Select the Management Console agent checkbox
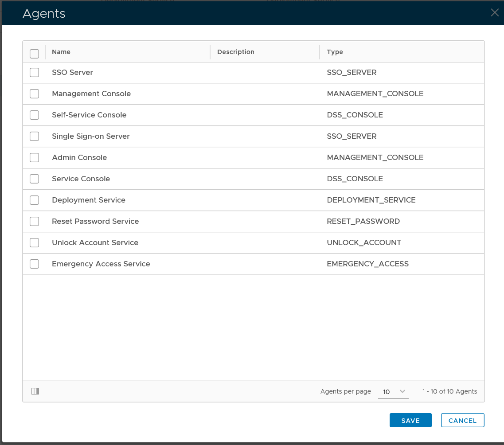This screenshot has height=445, width=504. [35, 94]
